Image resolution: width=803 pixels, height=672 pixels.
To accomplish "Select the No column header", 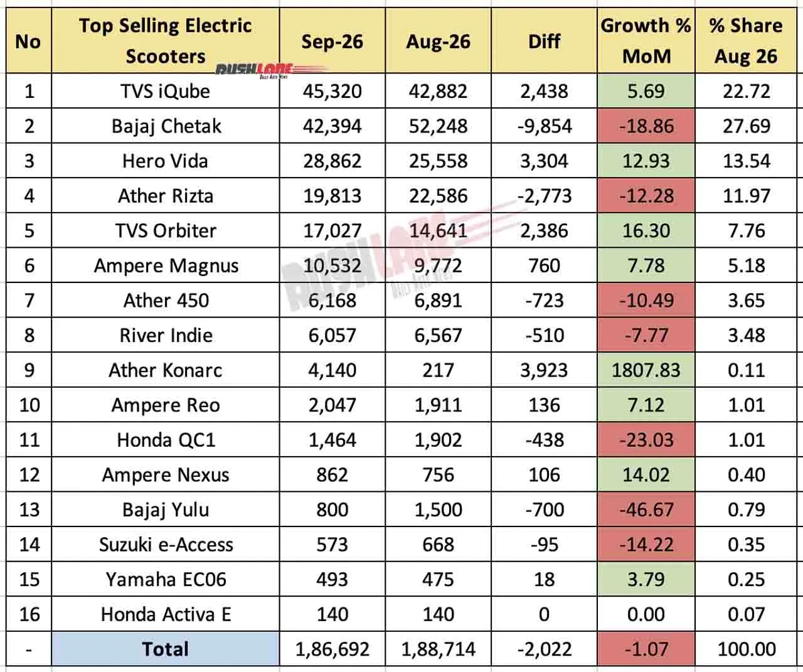I will [x=28, y=41].
